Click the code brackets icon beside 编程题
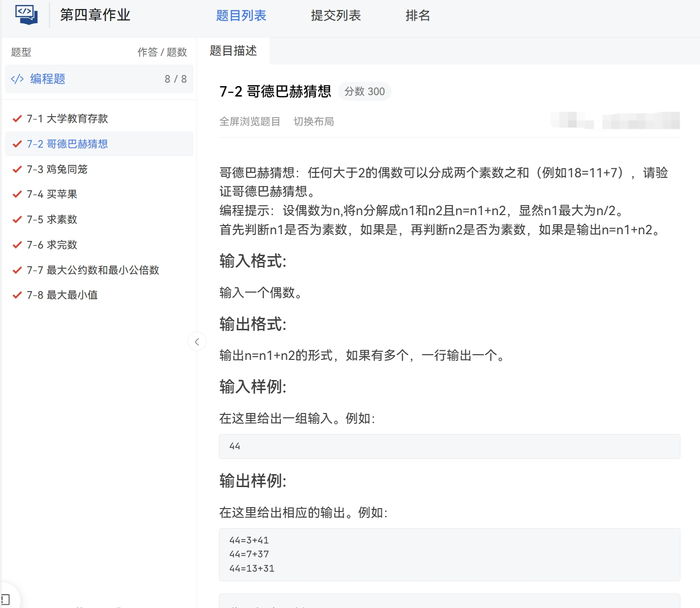The image size is (700, 608). 17,79
